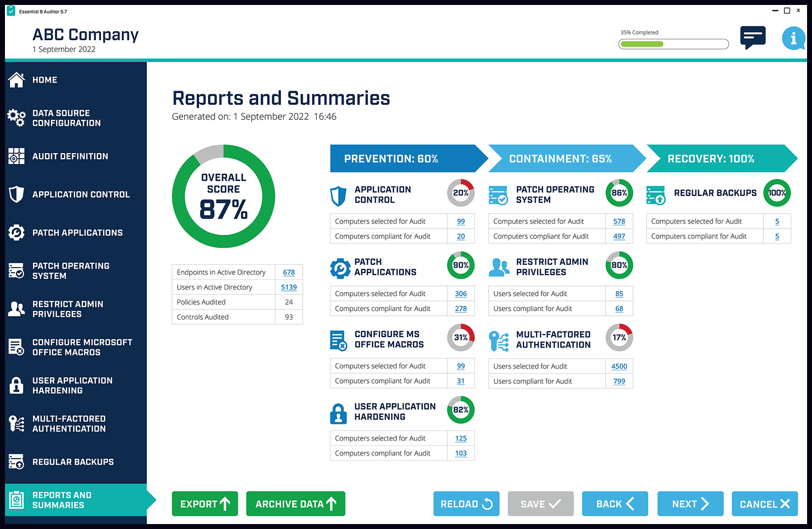Select the Data Source Configuration gear icon
This screenshot has height=529, width=812.
[x=16, y=118]
